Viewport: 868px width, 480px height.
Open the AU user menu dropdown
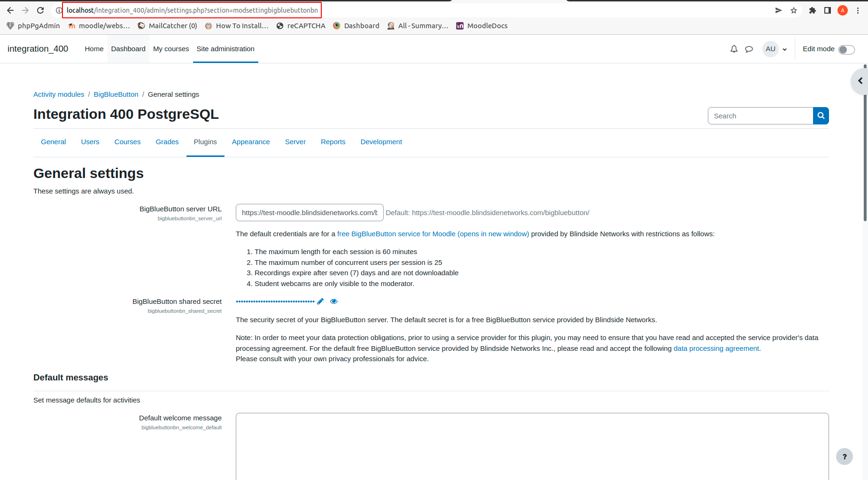pos(775,49)
